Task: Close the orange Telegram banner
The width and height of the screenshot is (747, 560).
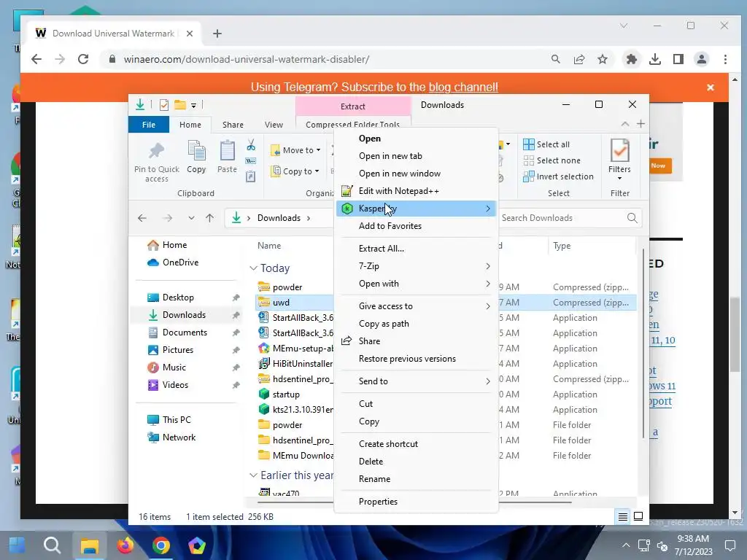Action: coord(711,87)
